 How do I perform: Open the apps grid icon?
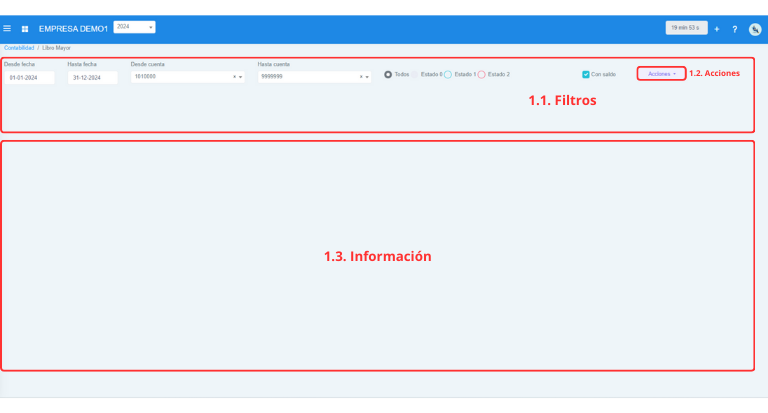pyautogui.click(x=25, y=29)
